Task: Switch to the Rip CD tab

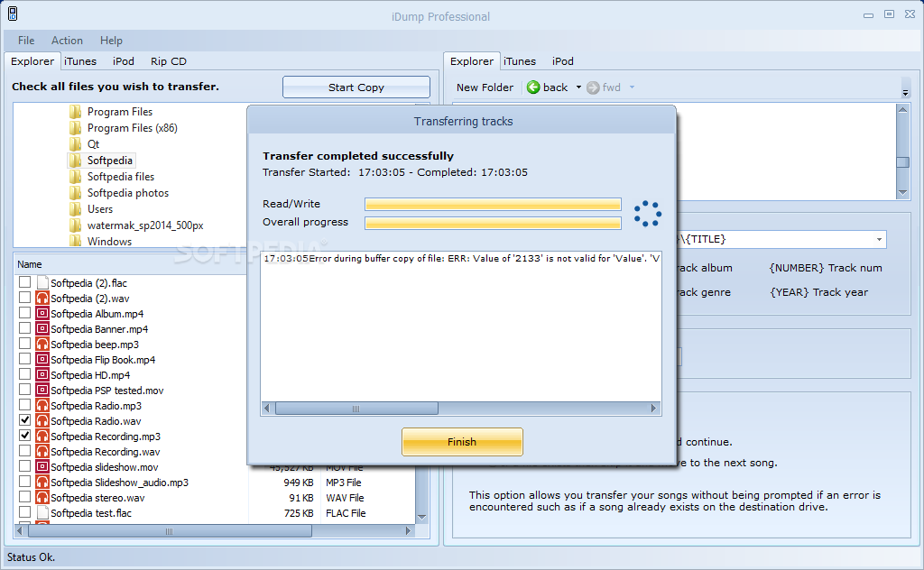Action: [x=169, y=61]
